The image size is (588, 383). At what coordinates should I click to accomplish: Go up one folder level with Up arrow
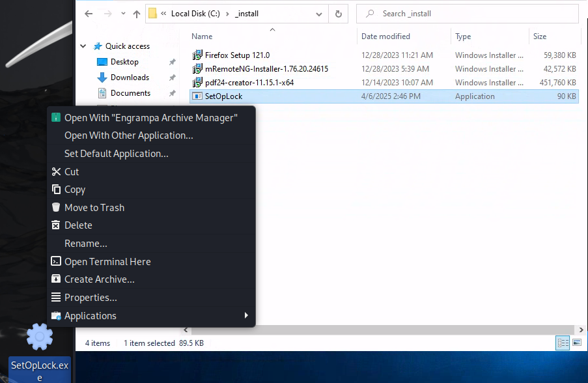point(137,14)
